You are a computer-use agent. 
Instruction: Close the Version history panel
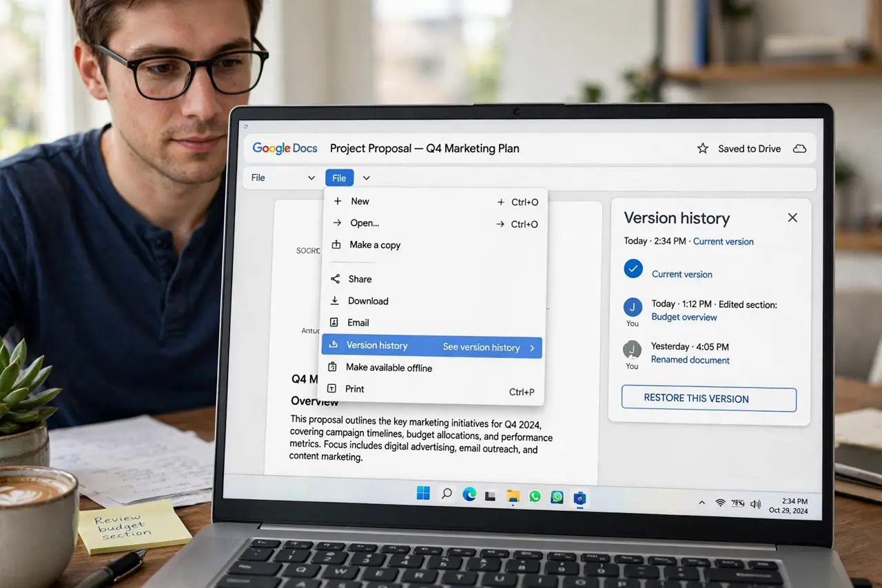click(x=792, y=218)
